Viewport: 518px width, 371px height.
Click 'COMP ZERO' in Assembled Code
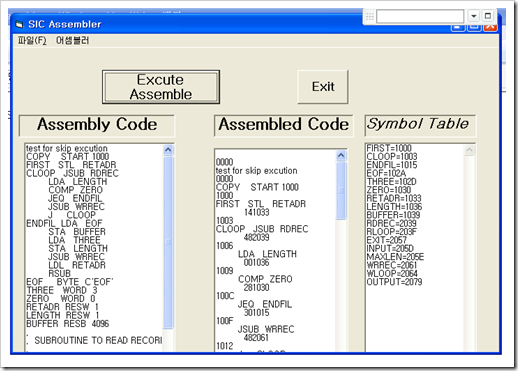[x=265, y=279]
